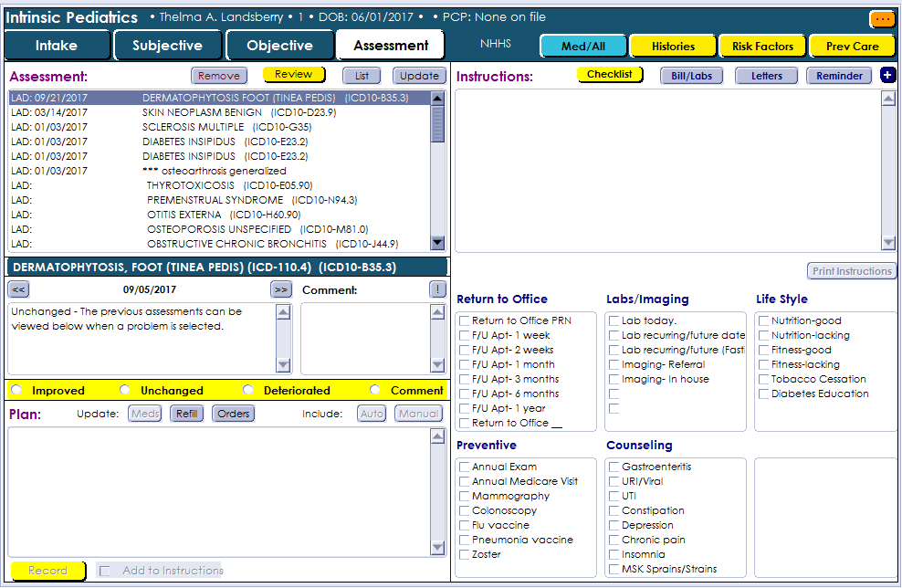Enable F/U Apt- 2 weeks checkbox
Image resolution: width=902 pixels, height=588 pixels.
pos(465,351)
